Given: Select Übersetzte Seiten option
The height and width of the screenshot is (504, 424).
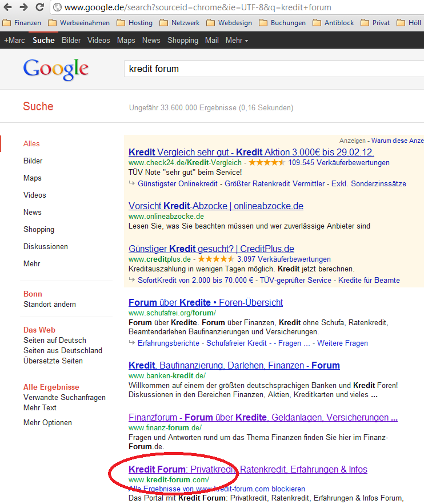Looking at the screenshot, I should tap(53, 361).
